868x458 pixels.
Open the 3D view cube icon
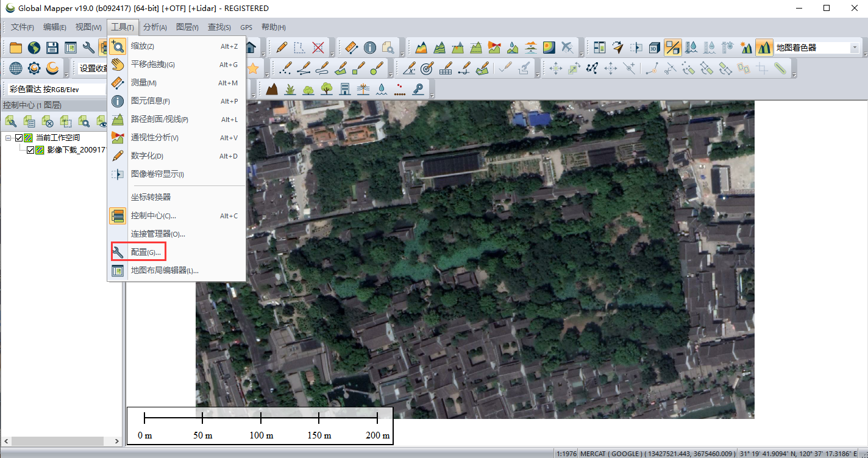click(x=654, y=48)
